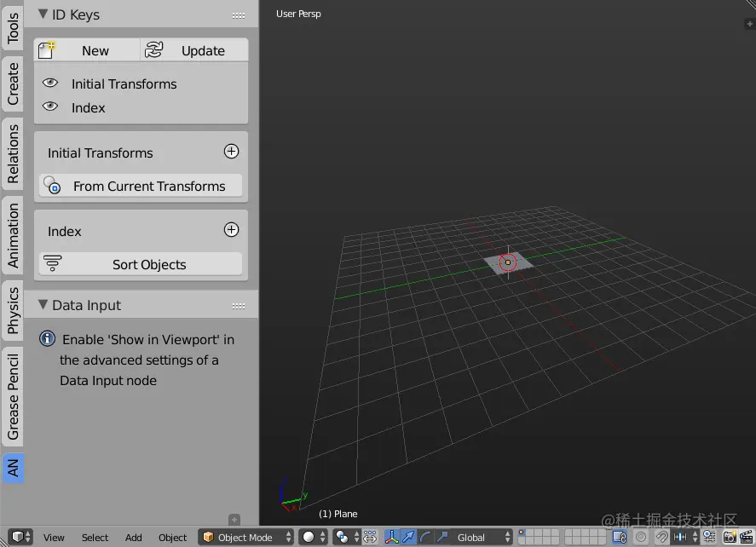The image size is (756, 547).
Task: Click the snap target grid icon
Action: [x=709, y=537]
